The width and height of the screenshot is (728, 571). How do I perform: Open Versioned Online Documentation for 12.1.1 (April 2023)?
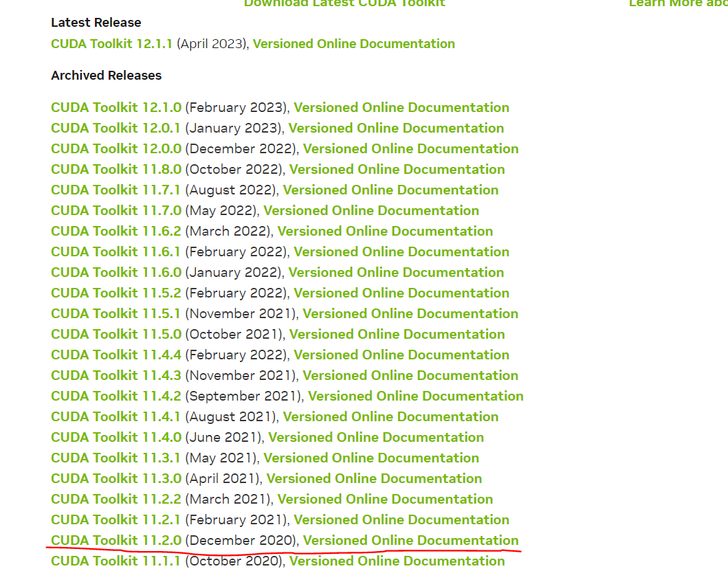(x=354, y=44)
